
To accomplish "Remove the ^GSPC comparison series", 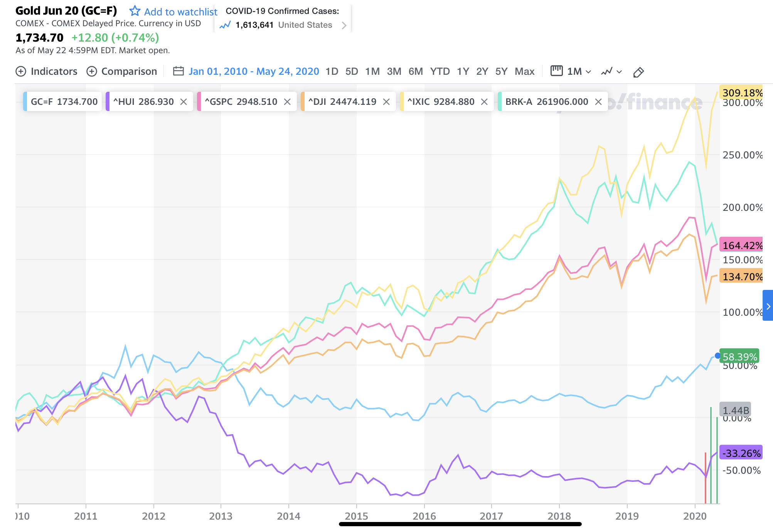I will (x=287, y=102).
